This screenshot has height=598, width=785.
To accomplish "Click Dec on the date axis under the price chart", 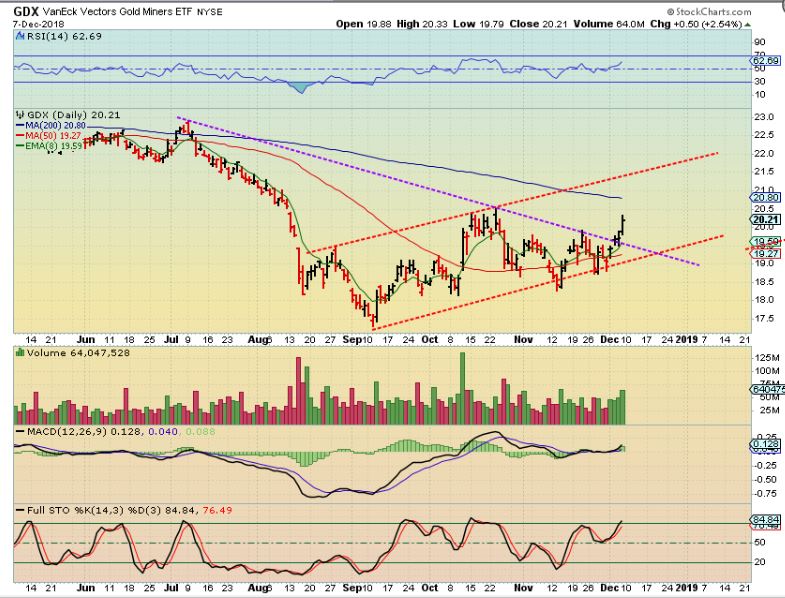I will click(x=609, y=339).
